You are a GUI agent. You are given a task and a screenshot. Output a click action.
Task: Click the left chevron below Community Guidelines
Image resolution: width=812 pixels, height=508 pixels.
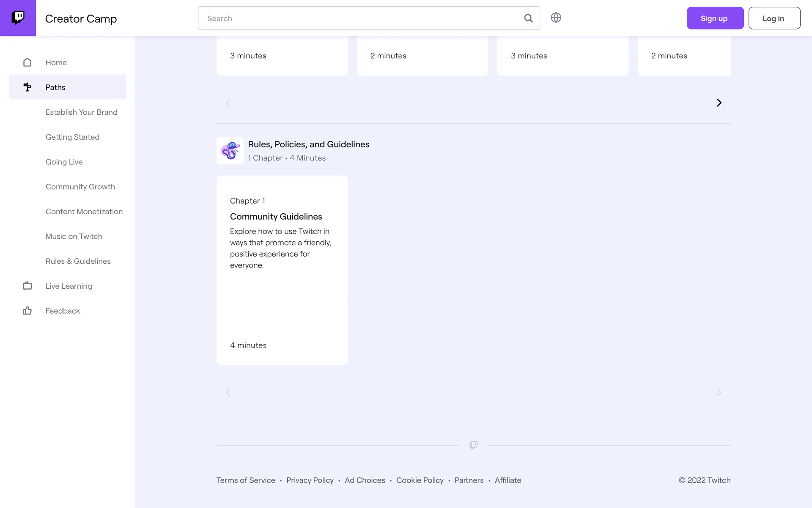tap(228, 392)
